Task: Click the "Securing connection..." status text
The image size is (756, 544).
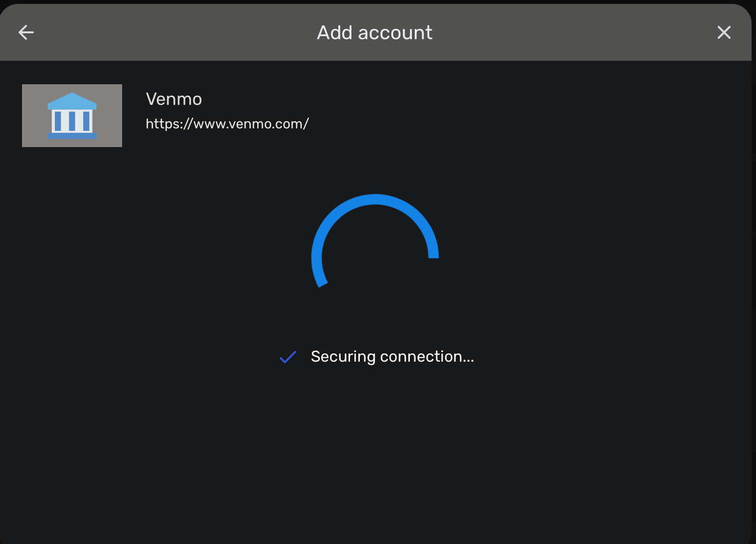Action: [392, 357]
